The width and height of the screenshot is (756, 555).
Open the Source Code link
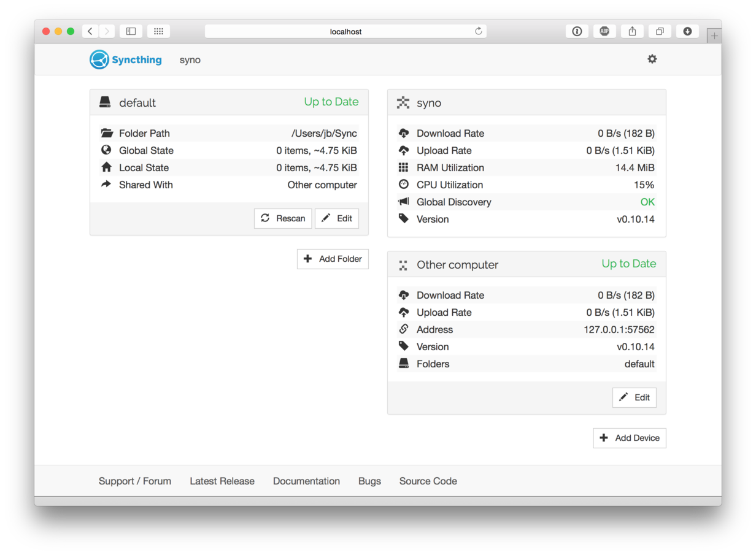coord(428,481)
